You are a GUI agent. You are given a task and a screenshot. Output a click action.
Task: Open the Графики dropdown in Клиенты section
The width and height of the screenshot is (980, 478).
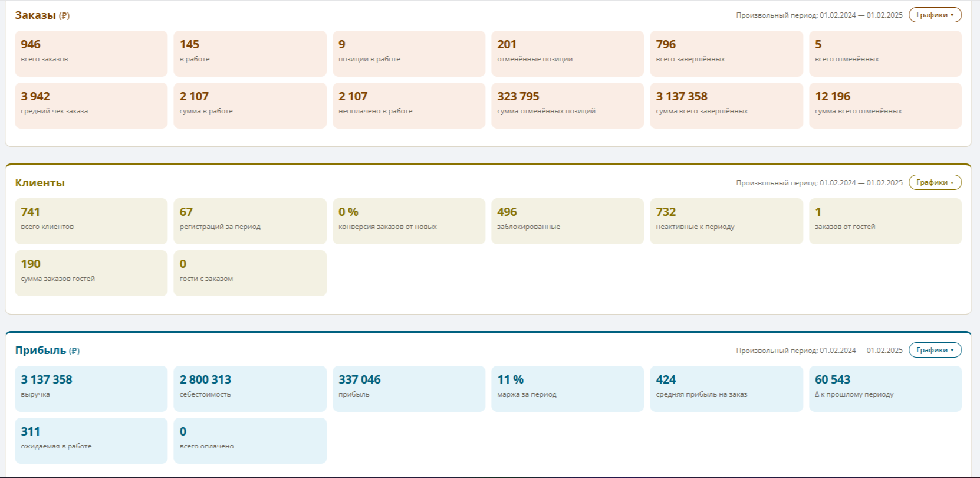935,182
